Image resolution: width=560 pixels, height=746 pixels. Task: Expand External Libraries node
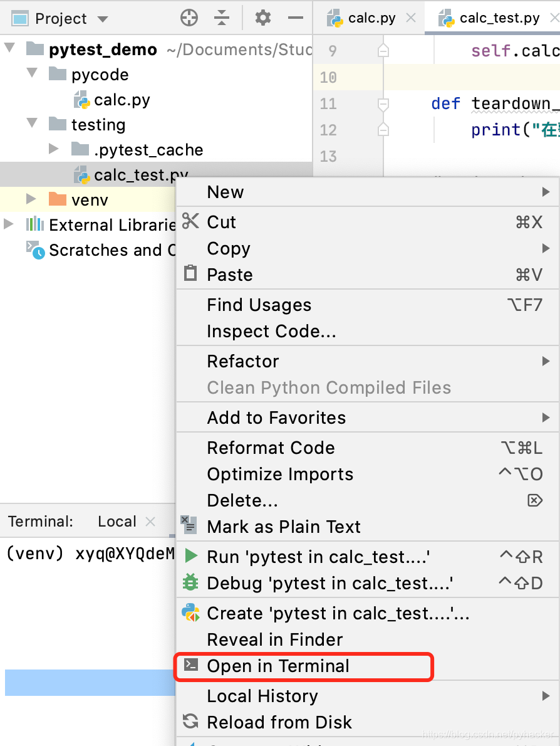pos(8,224)
